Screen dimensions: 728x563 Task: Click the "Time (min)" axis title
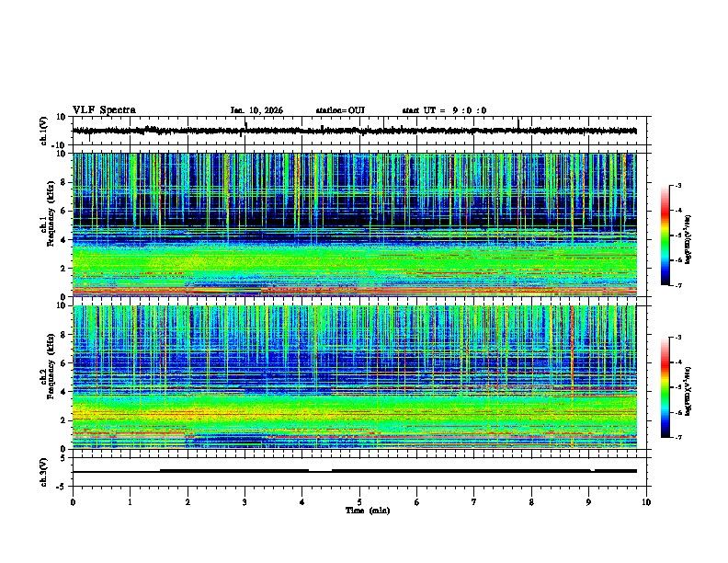coord(368,511)
